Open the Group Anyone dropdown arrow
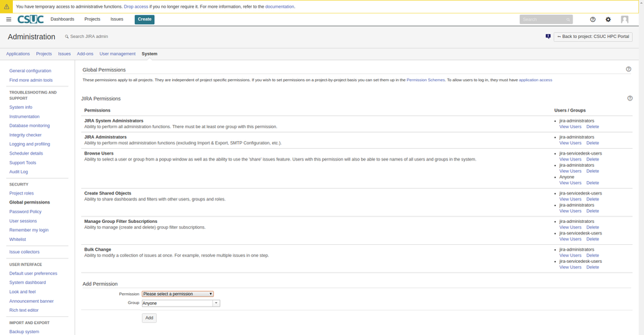This screenshot has height=335, width=644. (x=216, y=303)
